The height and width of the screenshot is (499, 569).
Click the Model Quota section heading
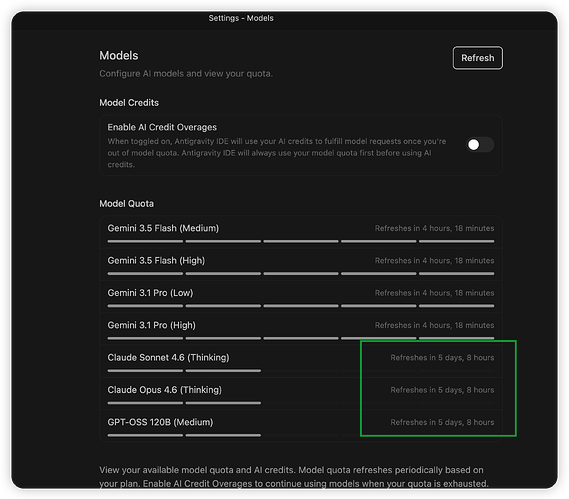[126, 204]
